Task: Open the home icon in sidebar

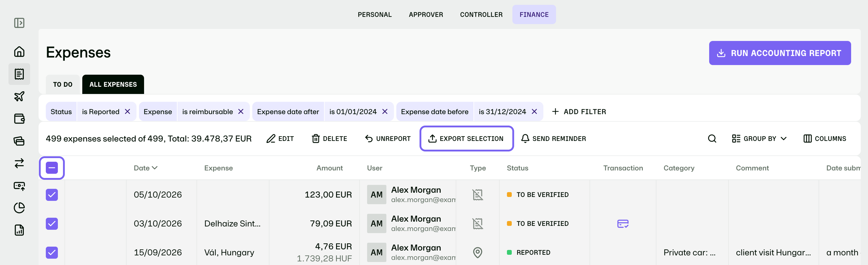Action: coord(19,51)
